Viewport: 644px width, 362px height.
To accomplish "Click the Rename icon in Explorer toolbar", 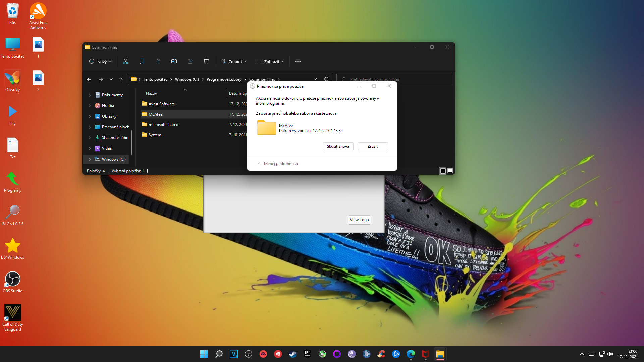I will (x=174, y=61).
